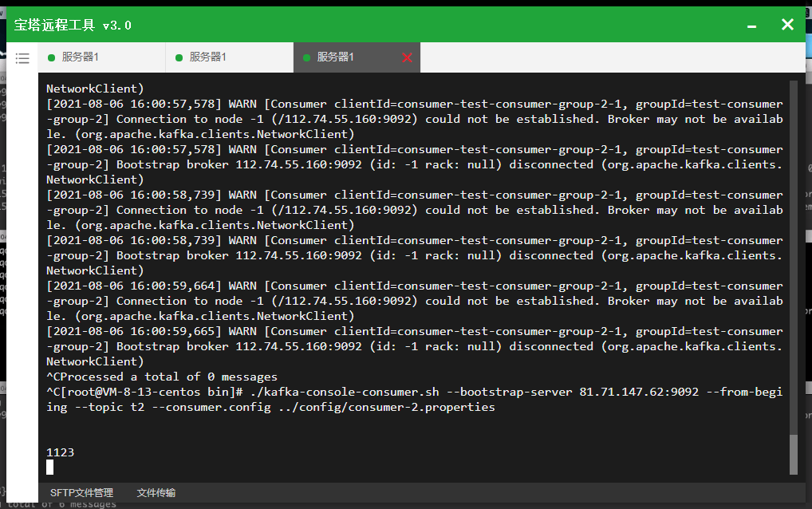Click the terminal cursor block below 1123

[x=49, y=468]
